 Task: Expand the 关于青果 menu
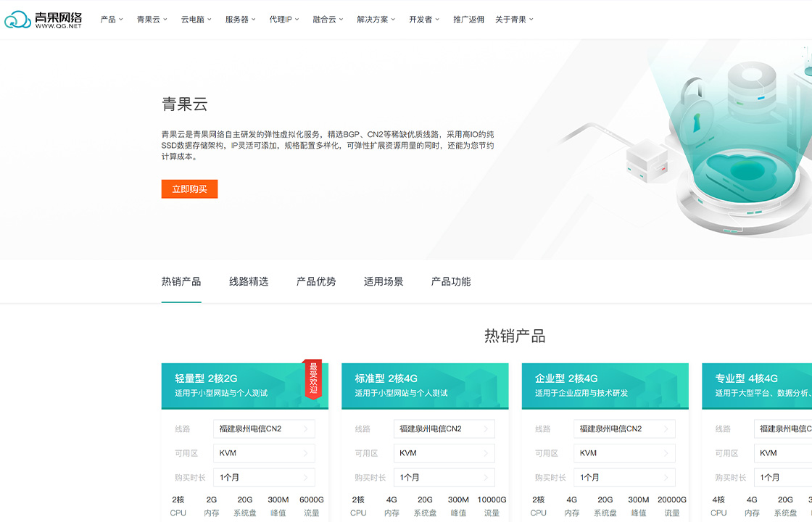pos(514,20)
